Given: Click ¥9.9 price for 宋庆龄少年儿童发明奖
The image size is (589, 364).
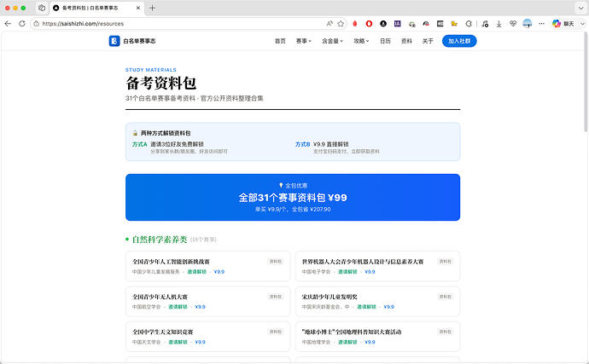Looking at the screenshot, I should tap(388, 307).
